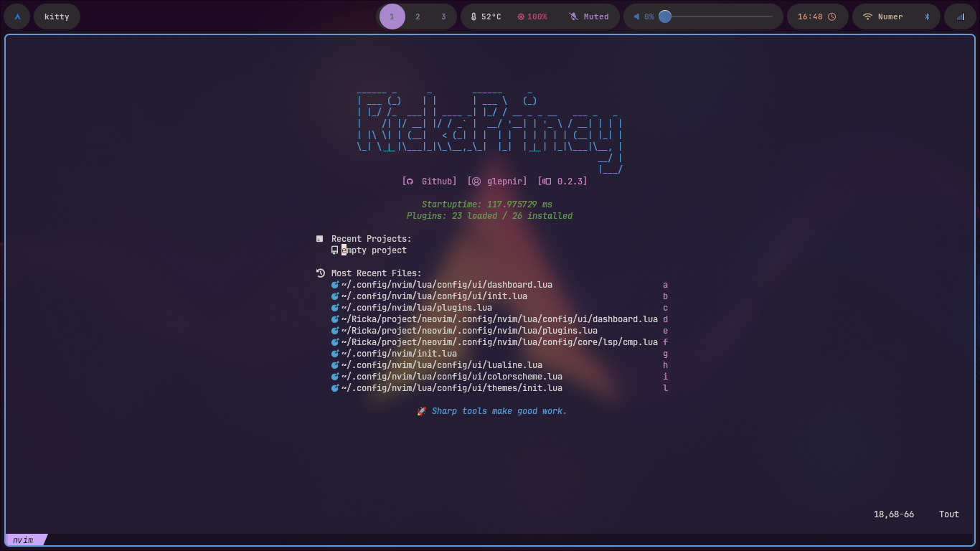Click the Startuptime 117.975729 ms line
Image resolution: width=980 pixels, height=551 pixels.
click(487, 204)
